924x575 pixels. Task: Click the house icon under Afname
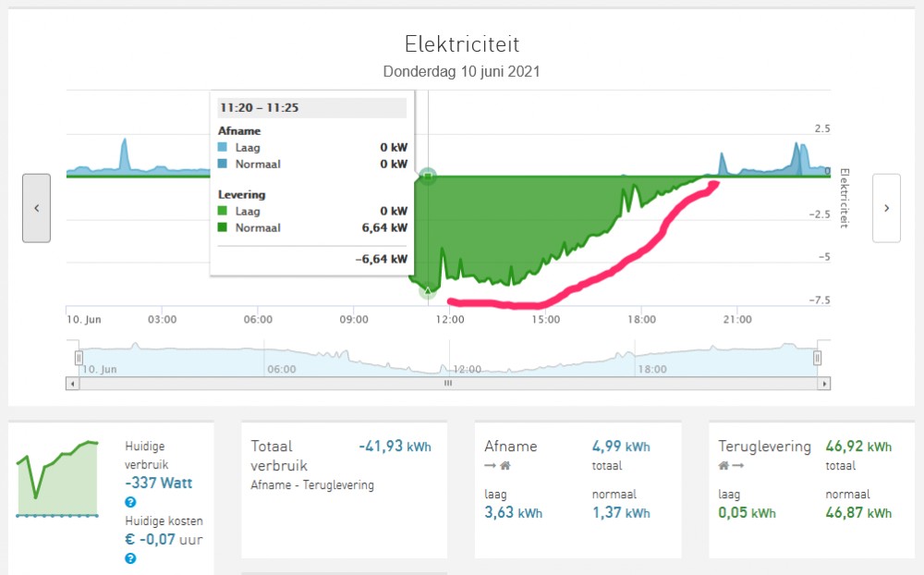(x=505, y=466)
